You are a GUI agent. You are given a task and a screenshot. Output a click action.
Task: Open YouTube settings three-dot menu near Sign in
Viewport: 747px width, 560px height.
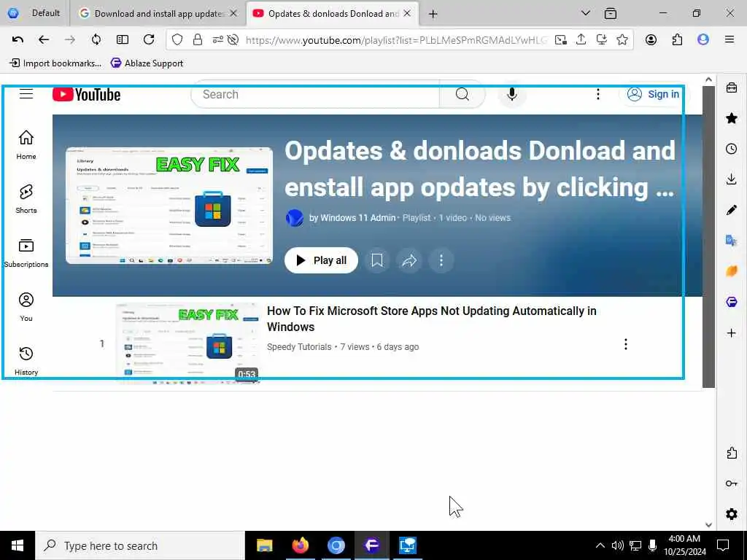coord(598,94)
